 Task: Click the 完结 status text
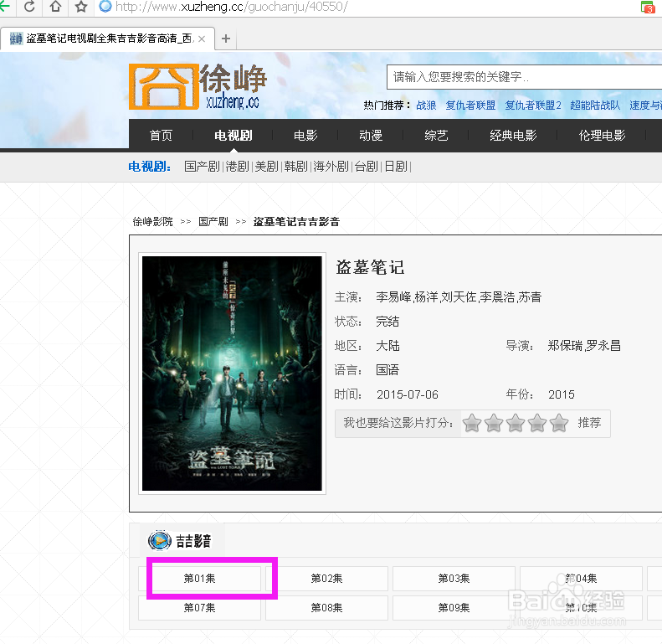387,322
